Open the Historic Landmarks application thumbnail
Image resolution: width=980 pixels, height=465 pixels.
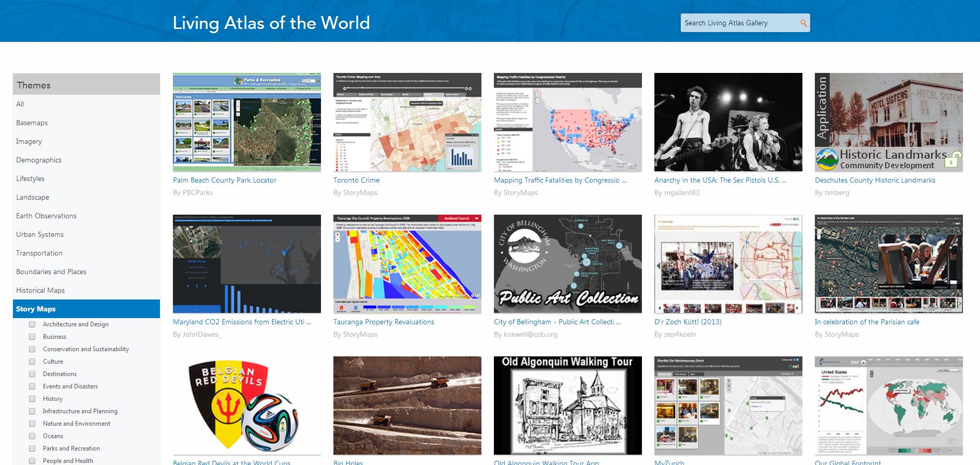click(x=889, y=122)
